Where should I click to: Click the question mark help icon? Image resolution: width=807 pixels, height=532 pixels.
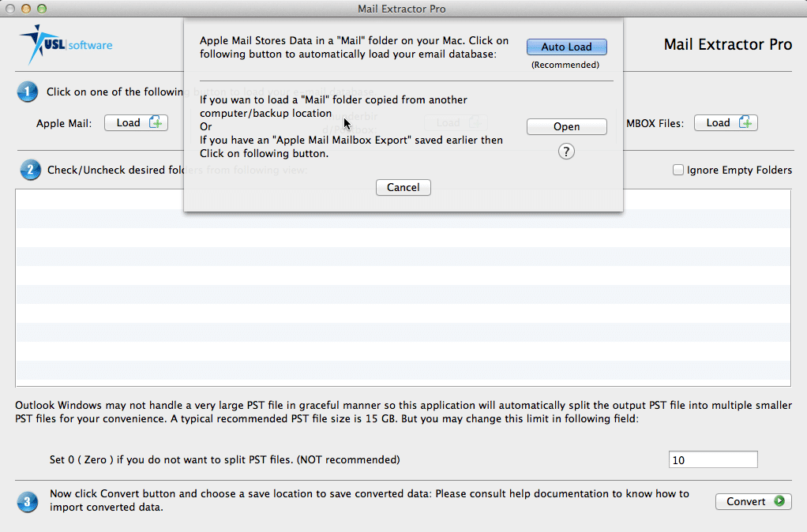pyautogui.click(x=566, y=151)
